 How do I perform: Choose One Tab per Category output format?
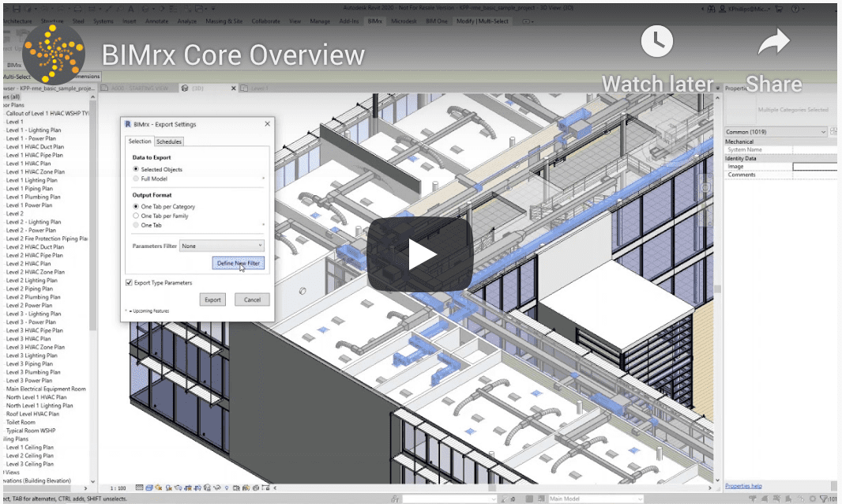tap(136, 206)
